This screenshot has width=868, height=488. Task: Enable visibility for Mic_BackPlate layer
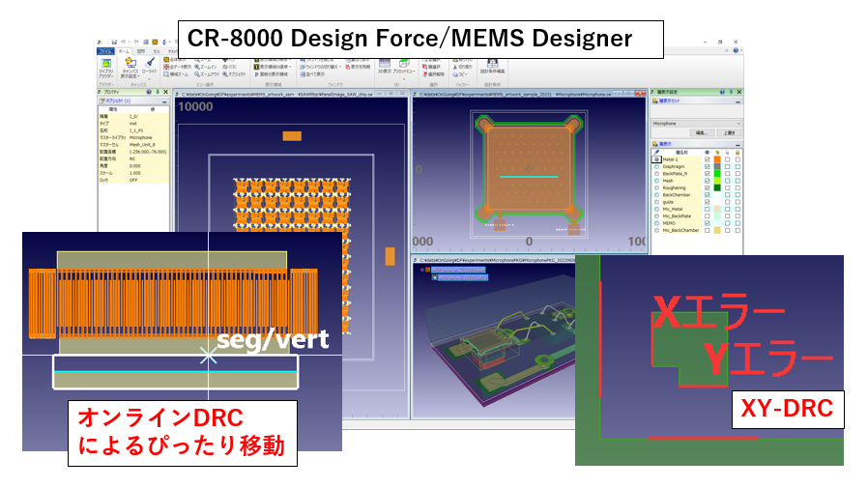pos(707,216)
